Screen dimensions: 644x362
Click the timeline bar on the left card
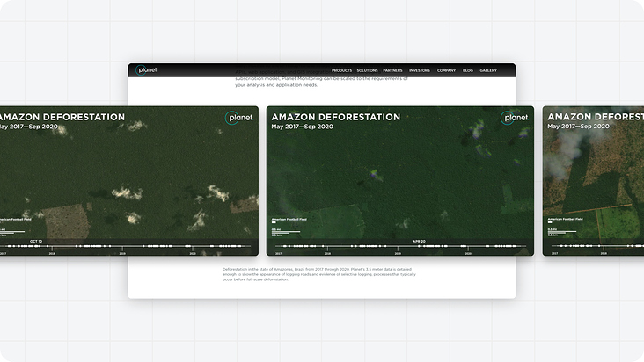point(125,246)
